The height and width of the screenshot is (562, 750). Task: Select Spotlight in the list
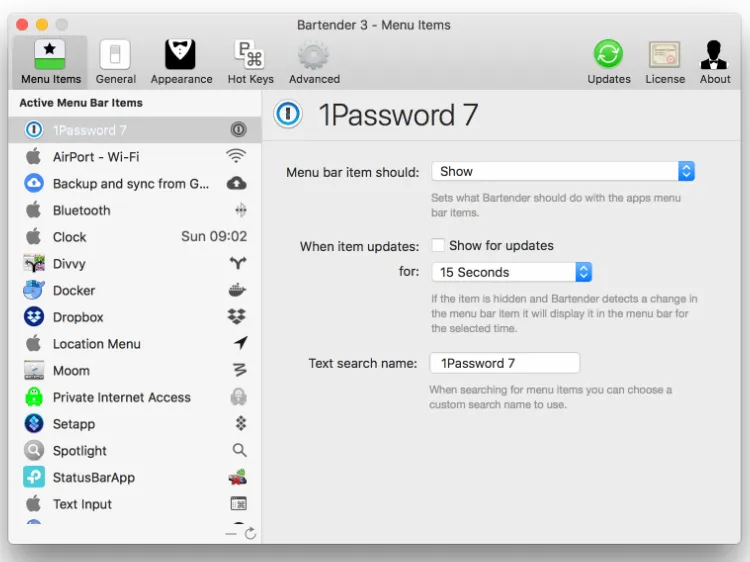135,451
